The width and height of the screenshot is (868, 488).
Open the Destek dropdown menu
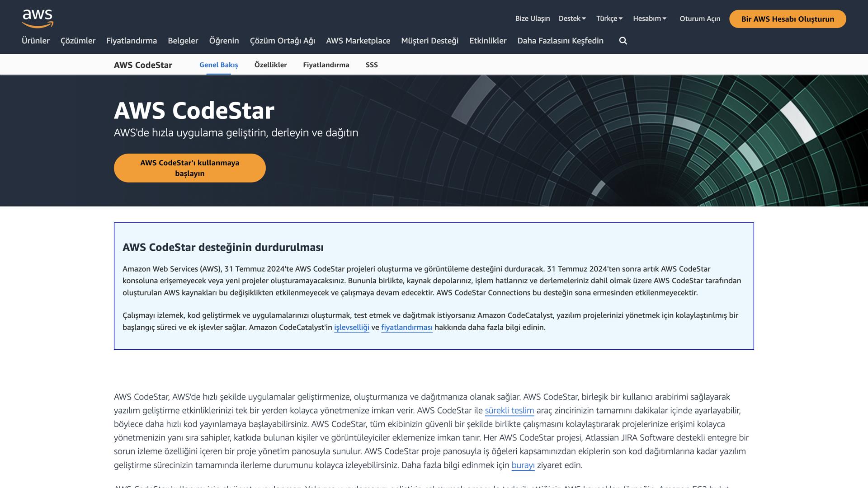pos(572,19)
